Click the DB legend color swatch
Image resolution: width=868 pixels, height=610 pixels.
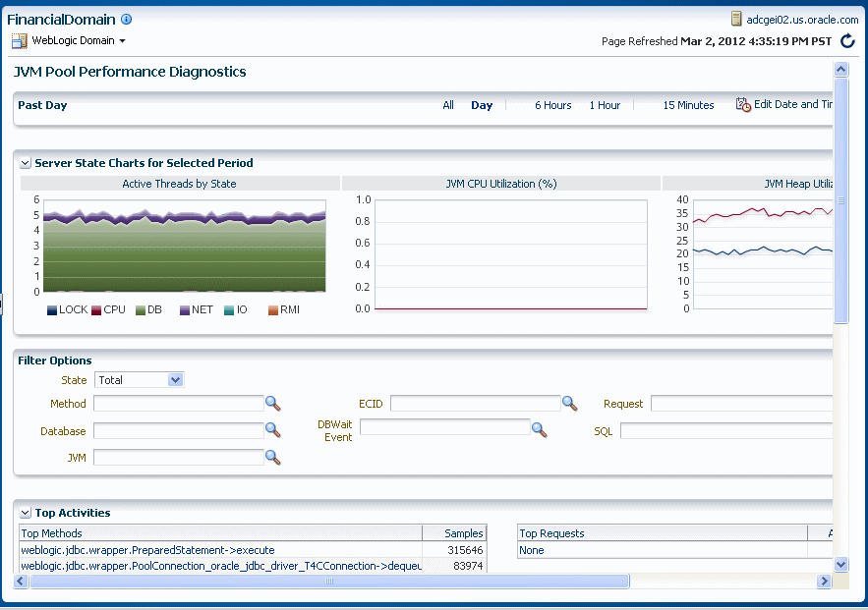click(141, 310)
